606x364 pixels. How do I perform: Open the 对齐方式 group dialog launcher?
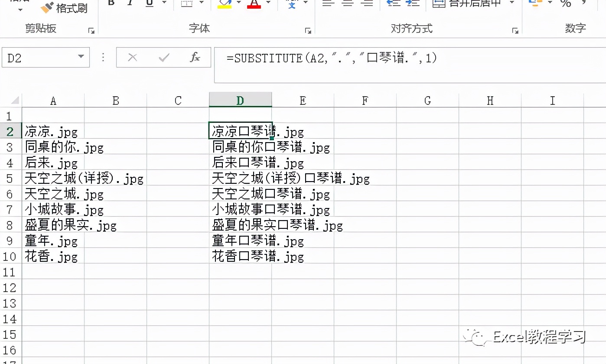pos(516,31)
